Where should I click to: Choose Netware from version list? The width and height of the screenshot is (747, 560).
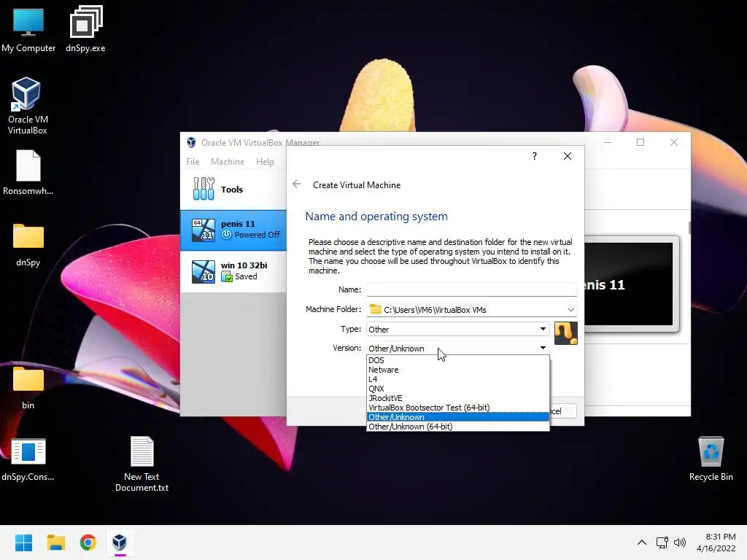coord(458,370)
